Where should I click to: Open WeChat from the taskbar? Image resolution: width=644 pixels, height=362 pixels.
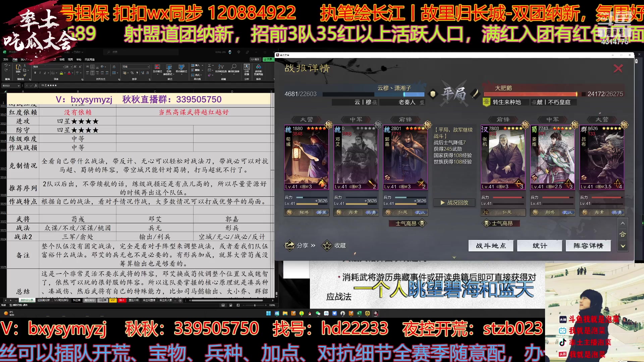tap(318, 313)
